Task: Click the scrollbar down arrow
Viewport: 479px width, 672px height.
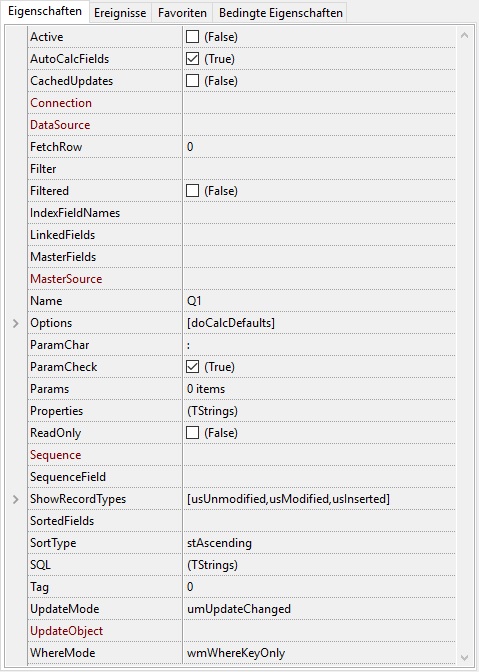Action: (464, 657)
